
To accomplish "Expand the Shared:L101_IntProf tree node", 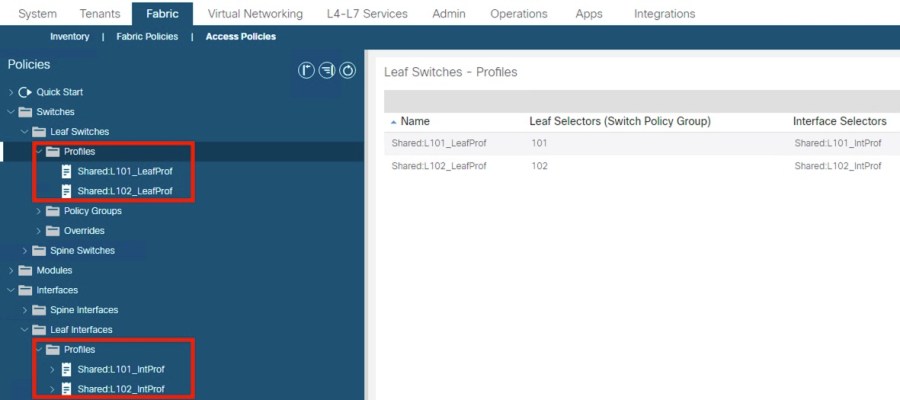I will (x=52, y=369).
